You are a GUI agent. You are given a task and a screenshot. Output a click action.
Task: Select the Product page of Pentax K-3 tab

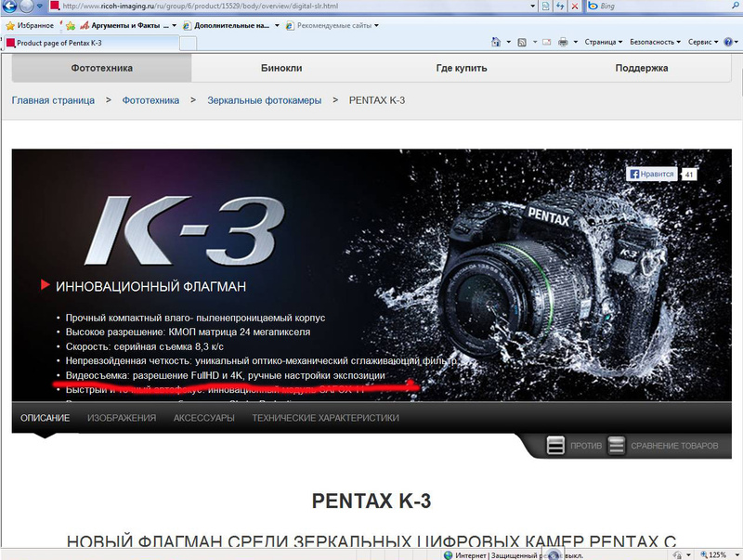pyautogui.click(x=91, y=43)
